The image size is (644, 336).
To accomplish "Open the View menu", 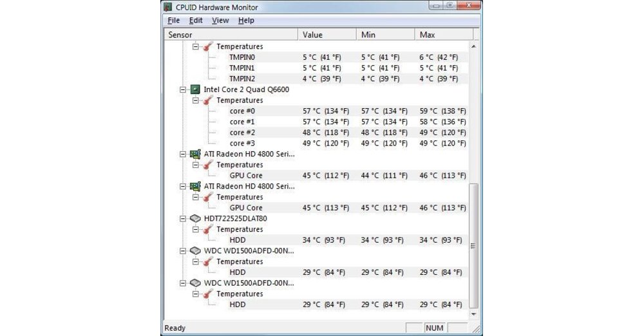I will (220, 21).
